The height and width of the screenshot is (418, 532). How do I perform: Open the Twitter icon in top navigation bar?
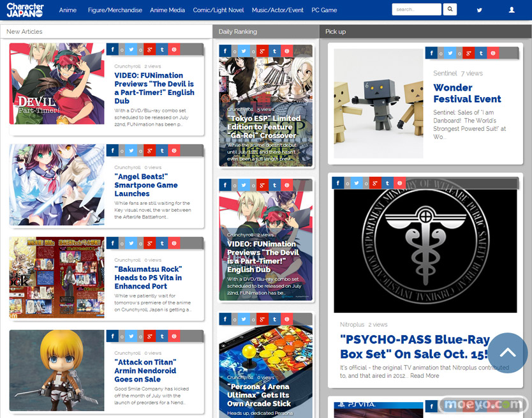480,10
